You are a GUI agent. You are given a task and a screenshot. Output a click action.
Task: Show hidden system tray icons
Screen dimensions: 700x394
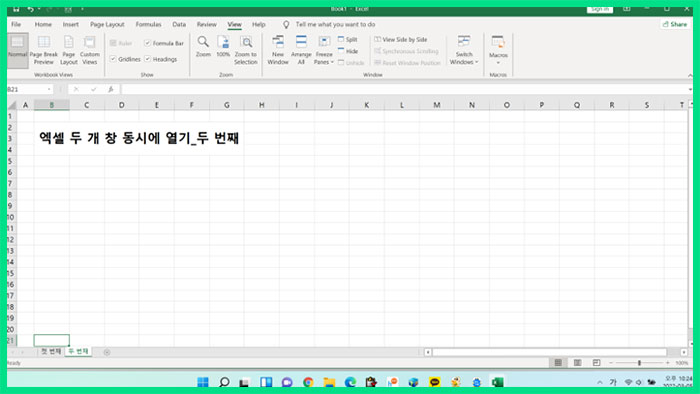(600, 382)
